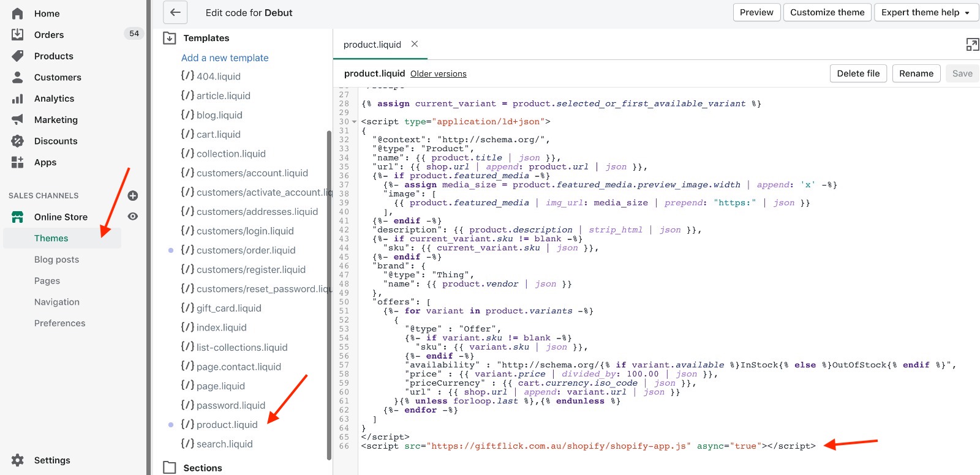
Task: Click the Preview button
Action: [x=756, y=12]
